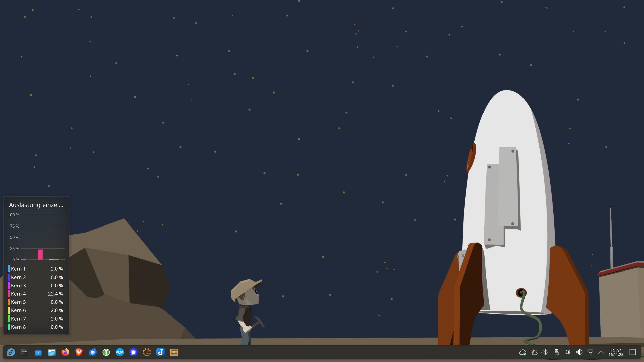Screen dimensions: 644x362
Task: Open the calendar via clock 15:54
Action: click(616, 352)
